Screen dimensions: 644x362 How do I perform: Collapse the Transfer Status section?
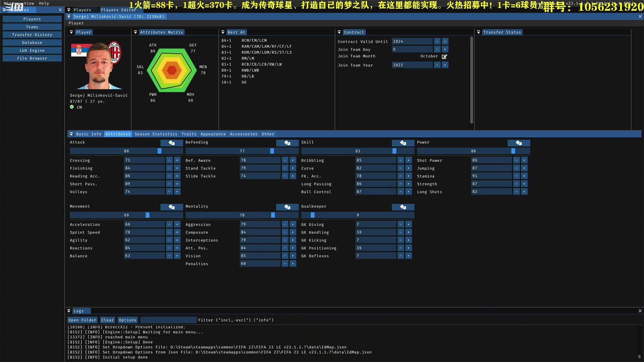pos(479,32)
